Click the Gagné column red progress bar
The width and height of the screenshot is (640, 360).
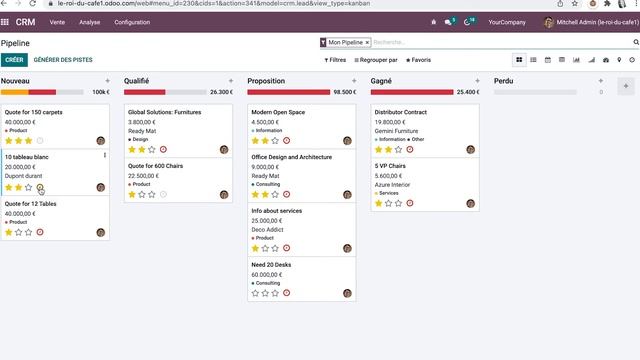pos(412,92)
